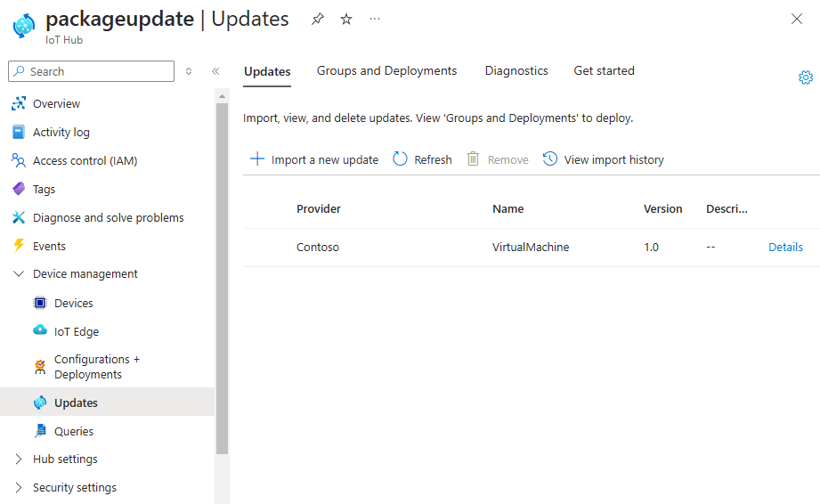
Task: Open the more options ellipsis menu
Action: pos(375,19)
